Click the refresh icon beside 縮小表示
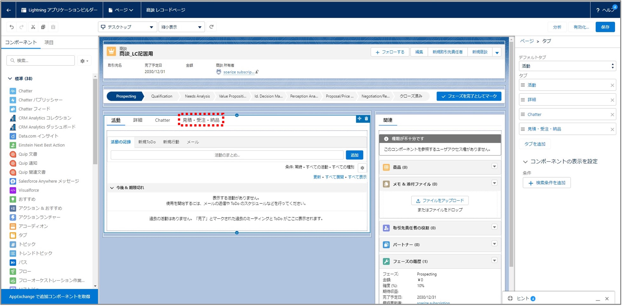 pyautogui.click(x=211, y=27)
